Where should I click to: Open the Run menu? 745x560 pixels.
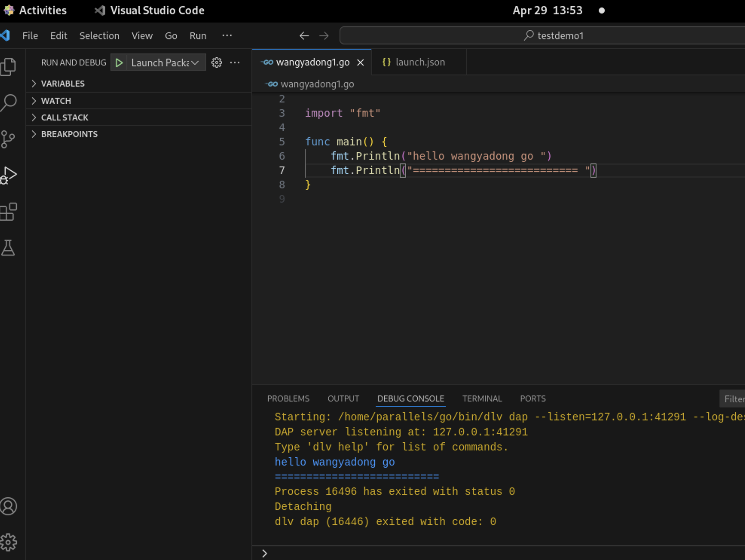pyautogui.click(x=197, y=36)
